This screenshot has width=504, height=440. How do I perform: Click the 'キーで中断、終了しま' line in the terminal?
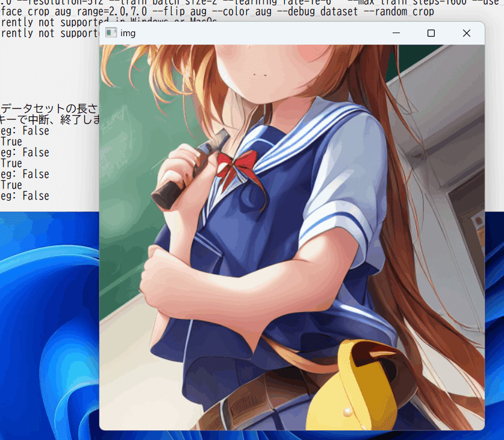(50, 120)
